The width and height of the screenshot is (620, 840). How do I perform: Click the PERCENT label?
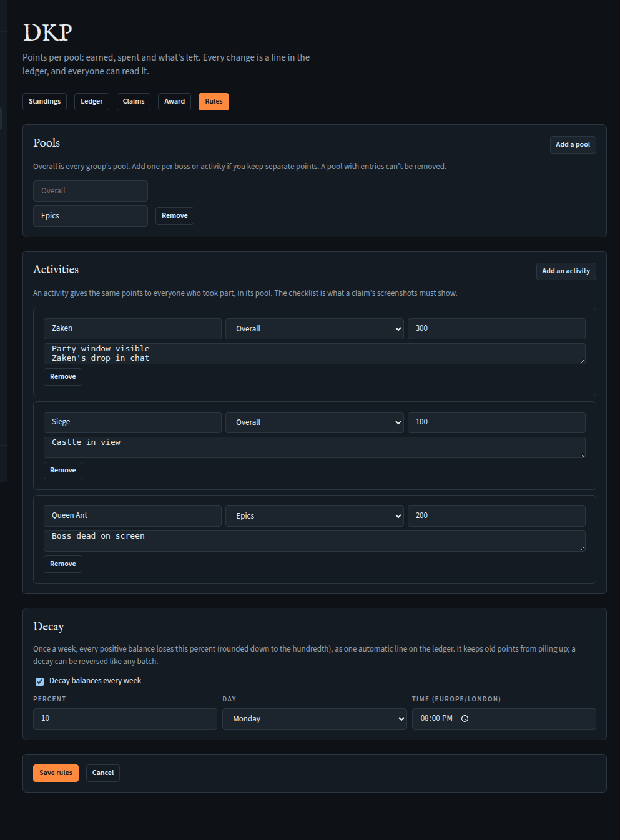click(x=49, y=700)
